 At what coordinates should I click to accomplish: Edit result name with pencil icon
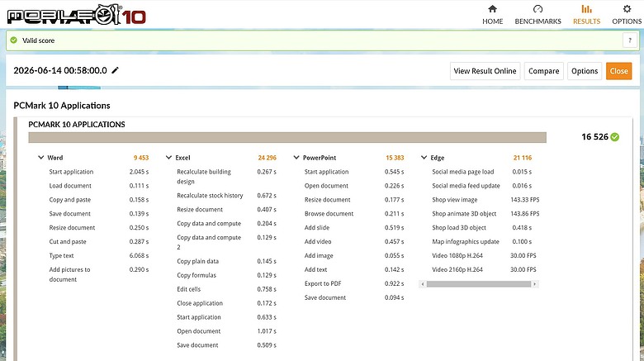click(116, 70)
